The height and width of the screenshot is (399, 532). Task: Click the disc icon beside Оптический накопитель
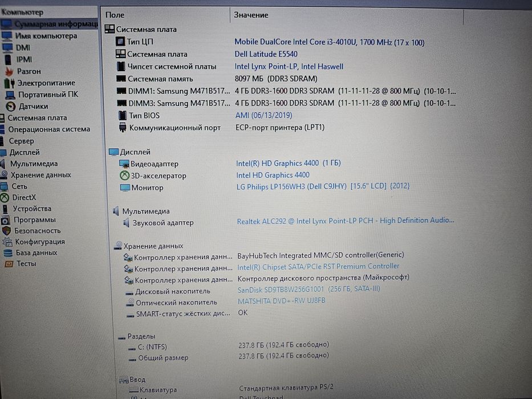pyautogui.click(x=130, y=302)
